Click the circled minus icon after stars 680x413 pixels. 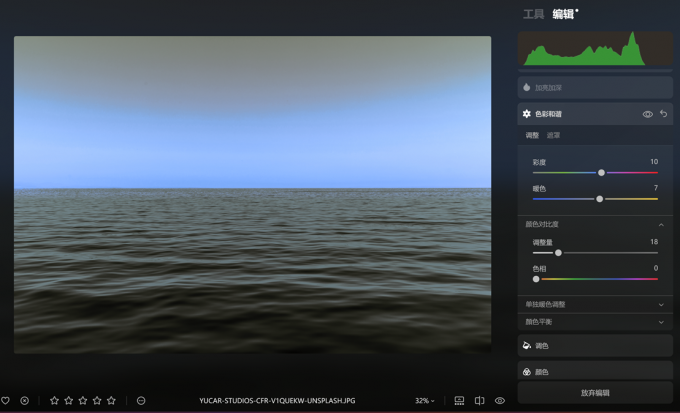click(141, 401)
